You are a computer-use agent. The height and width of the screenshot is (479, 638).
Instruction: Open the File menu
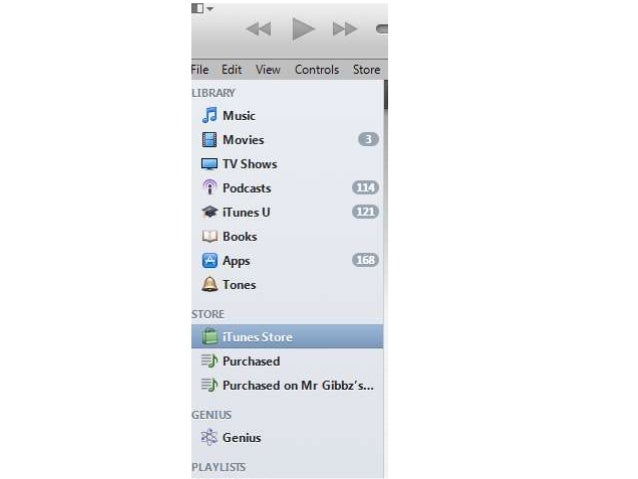pyautogui.click(x=200, y=70)
